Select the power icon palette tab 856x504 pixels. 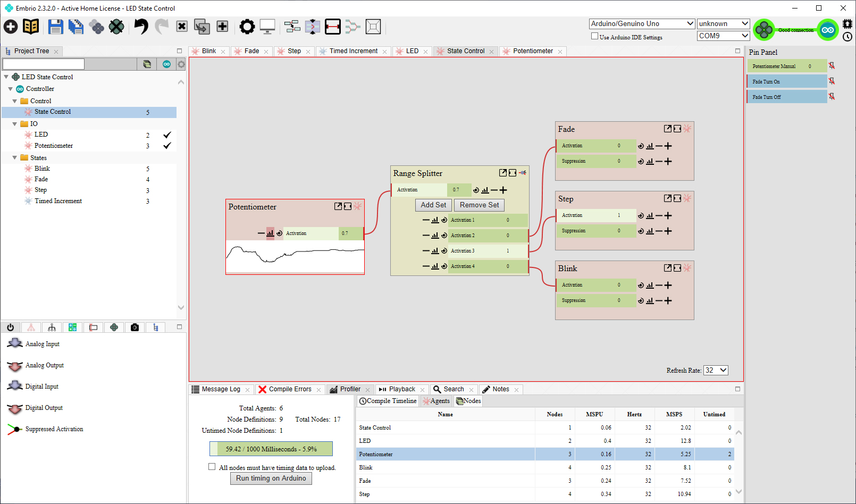coord(10,327)
